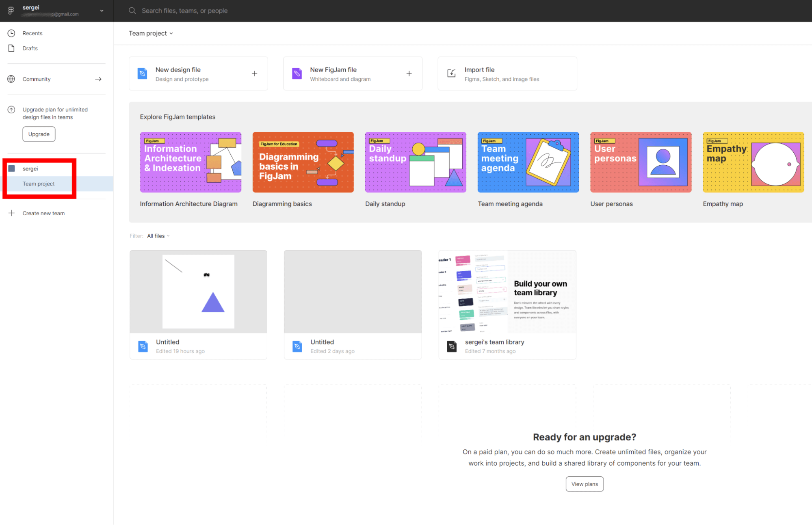Click the upgrade plan circle-arrow icon
Screen dimensions: 812x525
pos(11,110)
